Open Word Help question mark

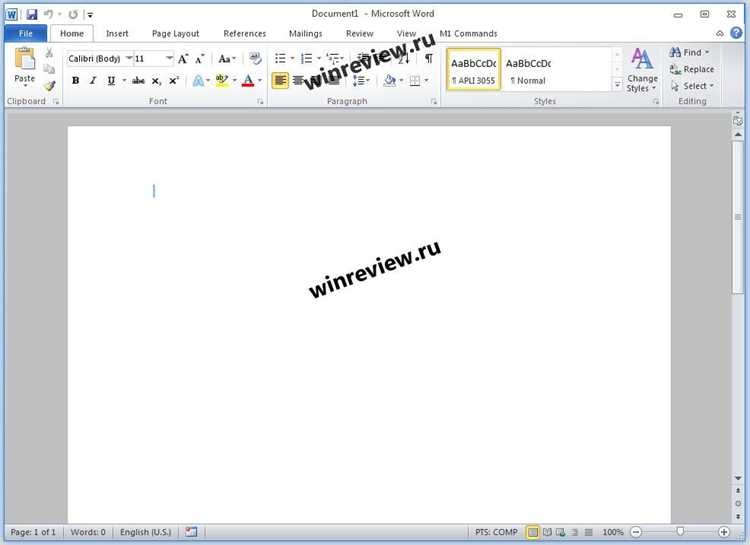tap(736, 33)
